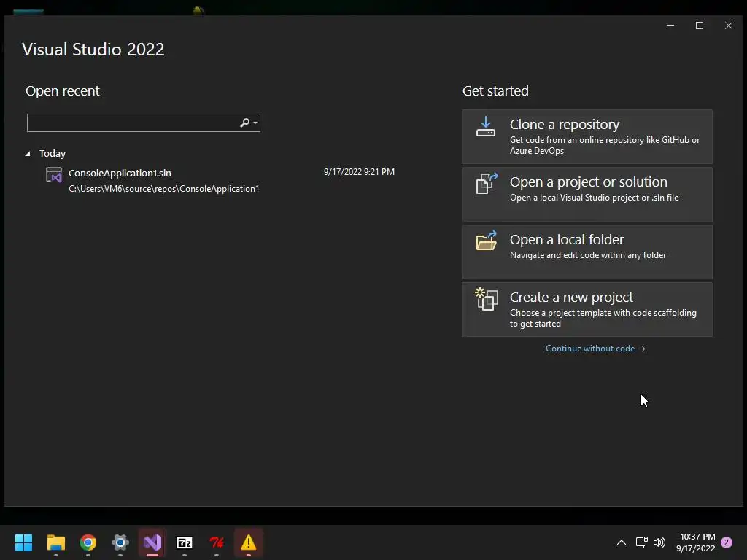747x560 pixels.
Task: Choose Open a local folder
Action: tap(587, 252)
